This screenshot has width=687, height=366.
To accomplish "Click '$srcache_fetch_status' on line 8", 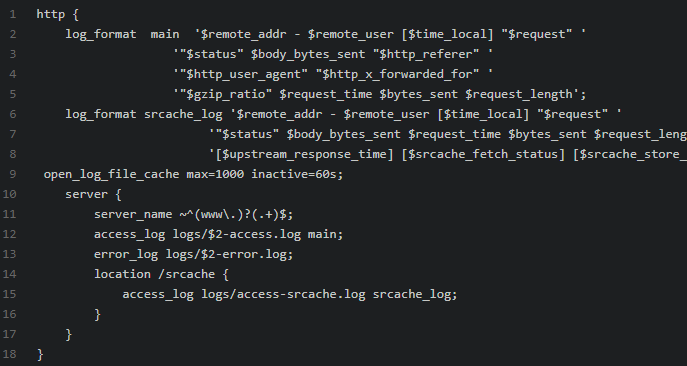I will coord(483,154).
